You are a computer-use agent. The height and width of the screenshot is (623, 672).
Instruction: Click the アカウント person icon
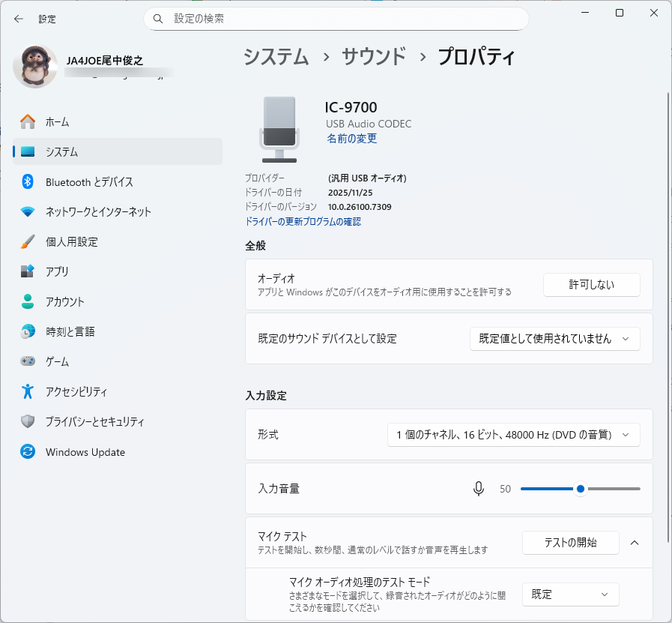(x=28, y=301)
